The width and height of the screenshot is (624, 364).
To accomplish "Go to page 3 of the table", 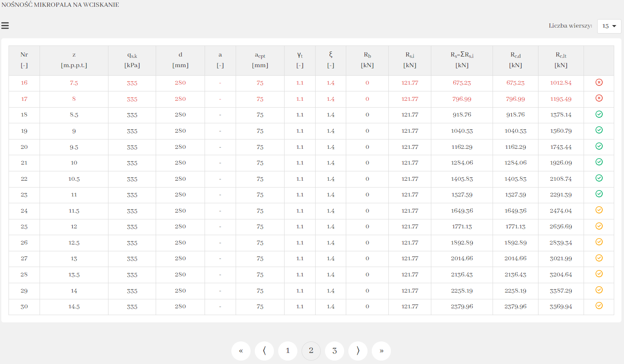I will 334,351.
